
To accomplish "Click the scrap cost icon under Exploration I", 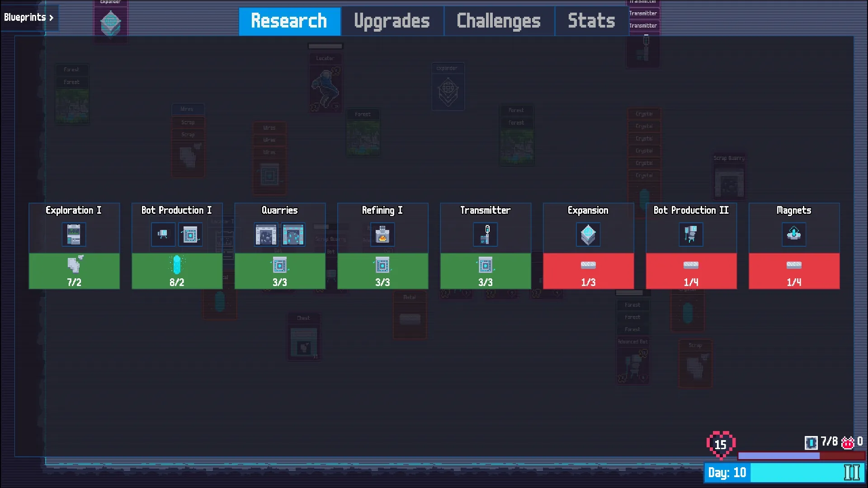I will pyautogui.click(x=75, y=264).
